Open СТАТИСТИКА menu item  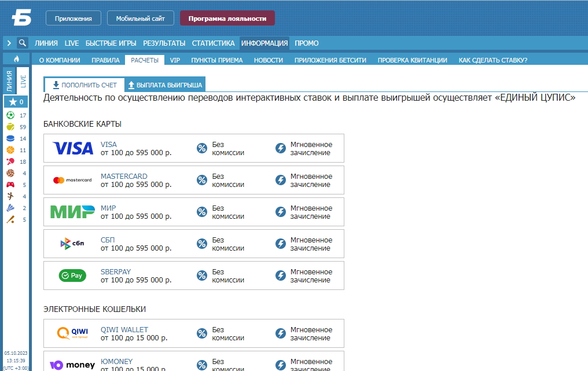click(214, 43)
